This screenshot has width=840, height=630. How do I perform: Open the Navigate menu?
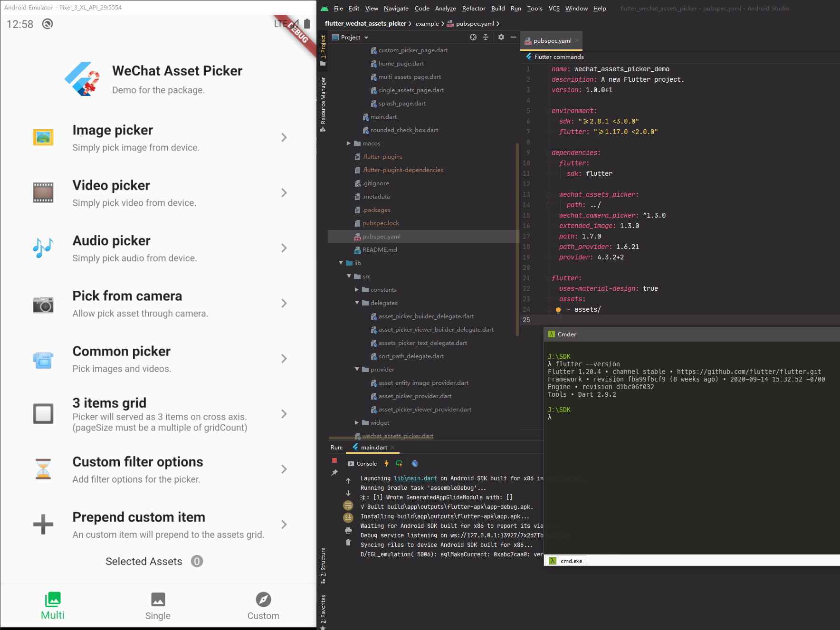click(x=396, y=8)
